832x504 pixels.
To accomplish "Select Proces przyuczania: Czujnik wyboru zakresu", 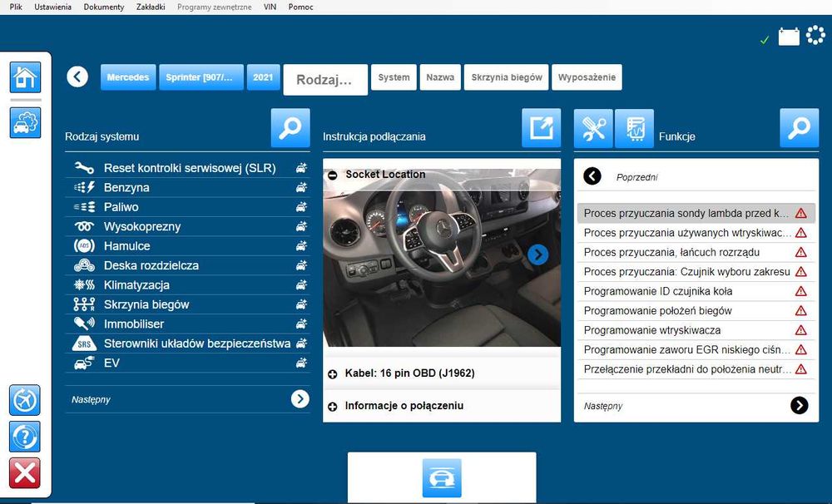I will 696,272.
